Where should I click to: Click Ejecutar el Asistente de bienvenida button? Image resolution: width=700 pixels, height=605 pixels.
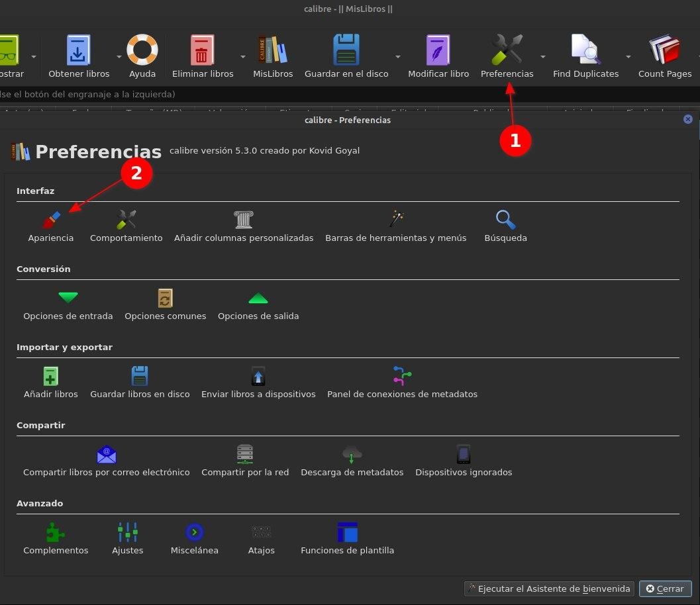tap(549, 588)
